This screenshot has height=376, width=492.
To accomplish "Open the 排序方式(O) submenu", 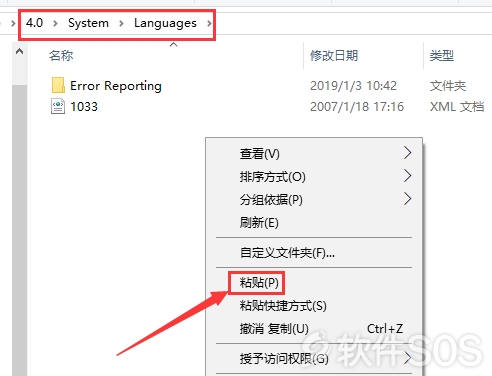I will pyautogui.click(x=314, y=176).
